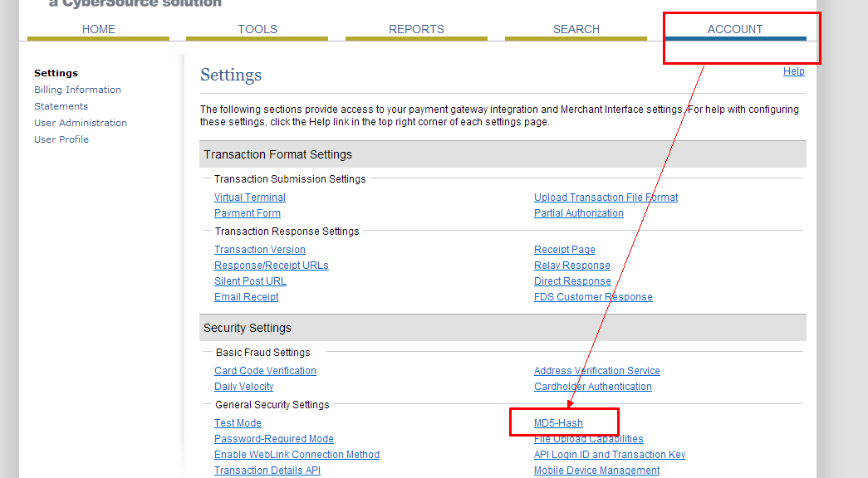Click the Receipt Page link
This screenshot has width=868, height=478.
pyautogui.click(x=565, y=250)
